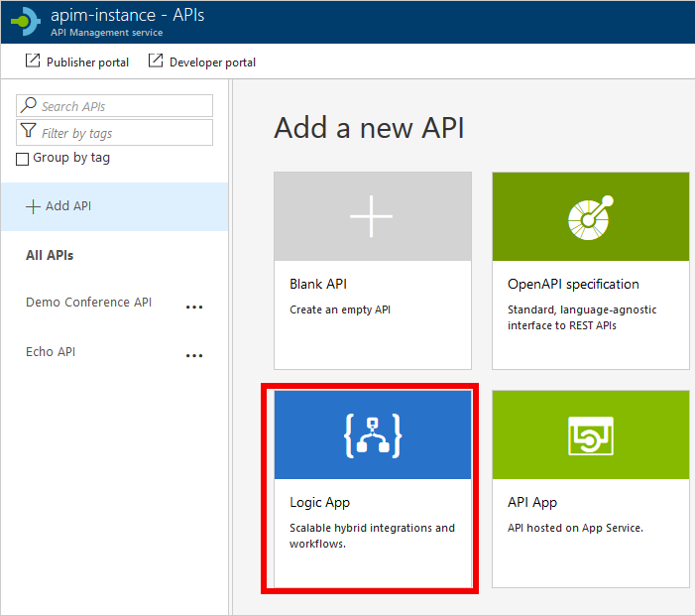The width and height of the screenshot is (695, 616).
Task: Click the plus icon beside Add API
Action: click(34, 206)
